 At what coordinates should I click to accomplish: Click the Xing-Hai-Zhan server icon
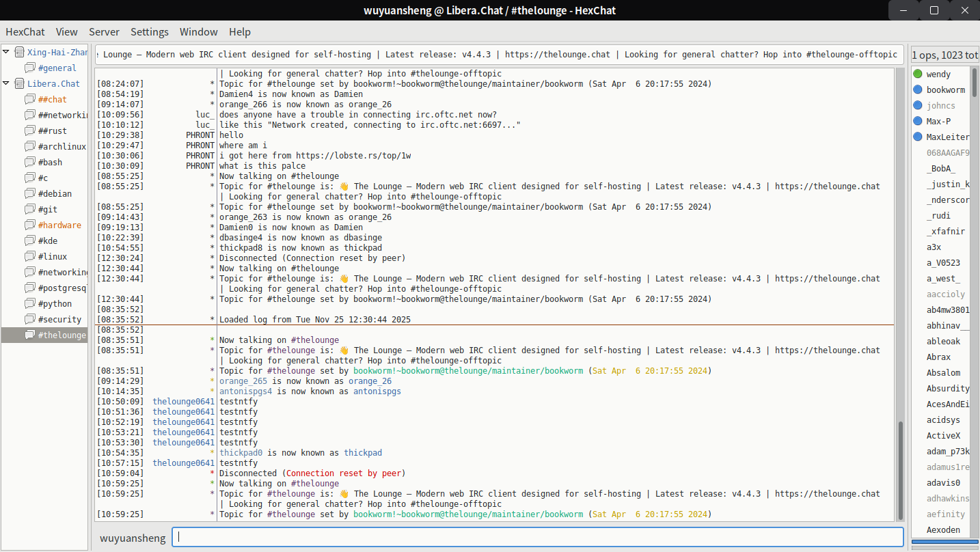click(x=19, y=52)
